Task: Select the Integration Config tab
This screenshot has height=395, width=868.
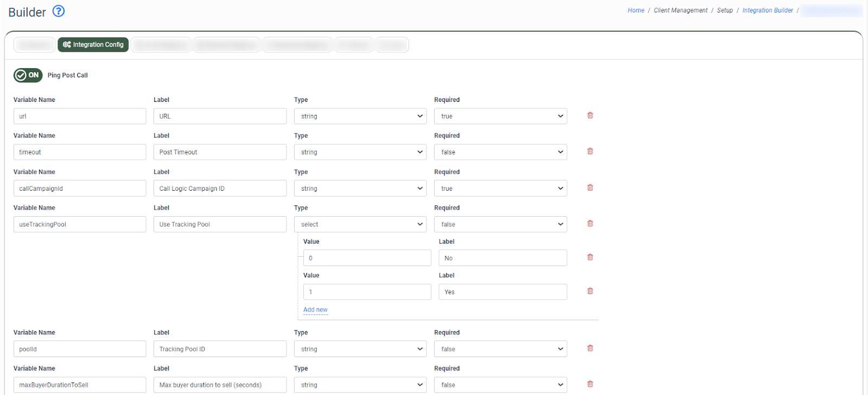Action: [x=93, y=44]
